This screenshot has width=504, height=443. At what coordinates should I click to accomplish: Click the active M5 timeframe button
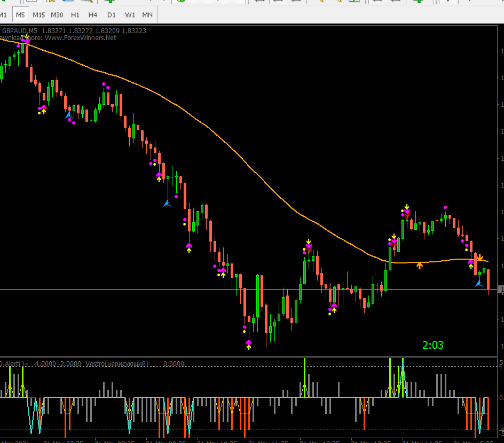(20, 15)
